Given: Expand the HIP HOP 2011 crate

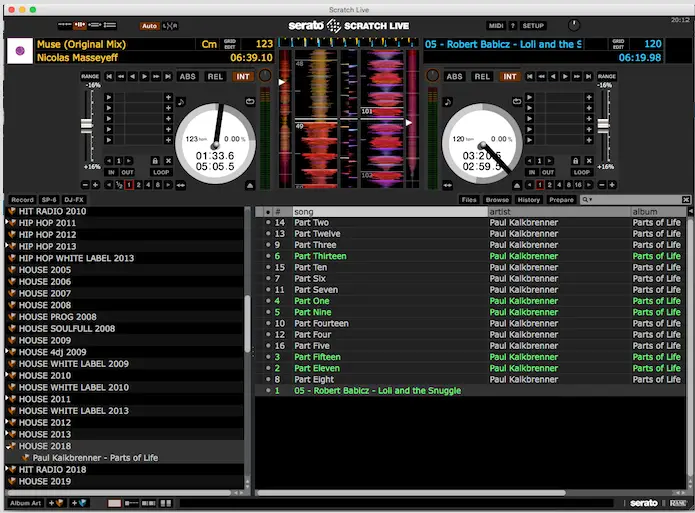Looking at the screenshot, I should click(x=7, y=222).
